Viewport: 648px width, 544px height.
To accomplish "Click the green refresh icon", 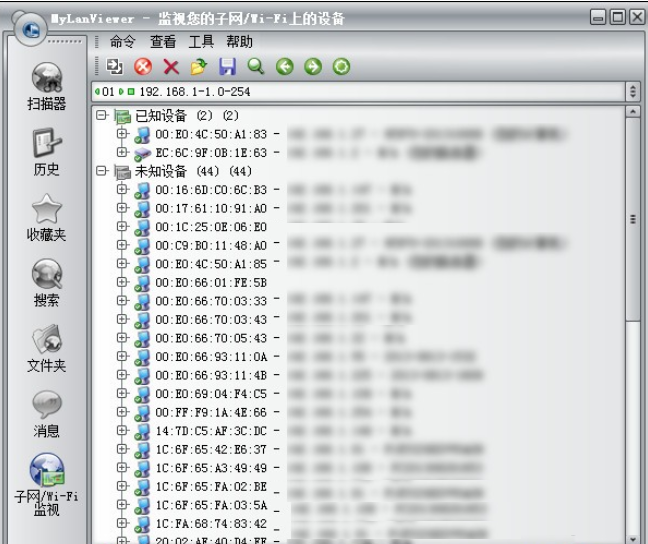I will pyautogui.click(x=341, y=67).
